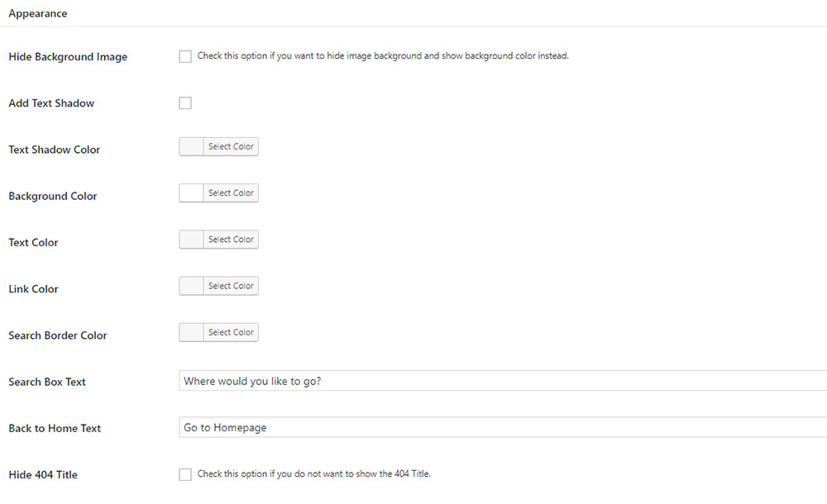
Task: Focus the Search Box Text input field
Action: [x=503, y=381]
